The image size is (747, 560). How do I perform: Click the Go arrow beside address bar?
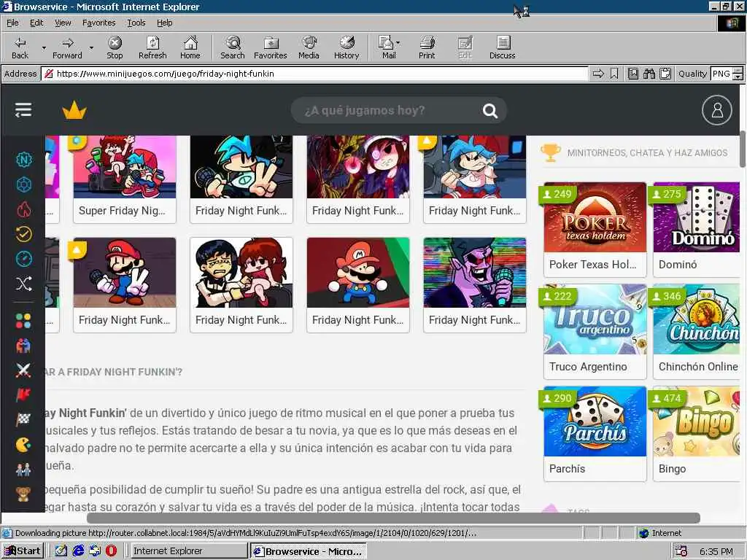598,74
